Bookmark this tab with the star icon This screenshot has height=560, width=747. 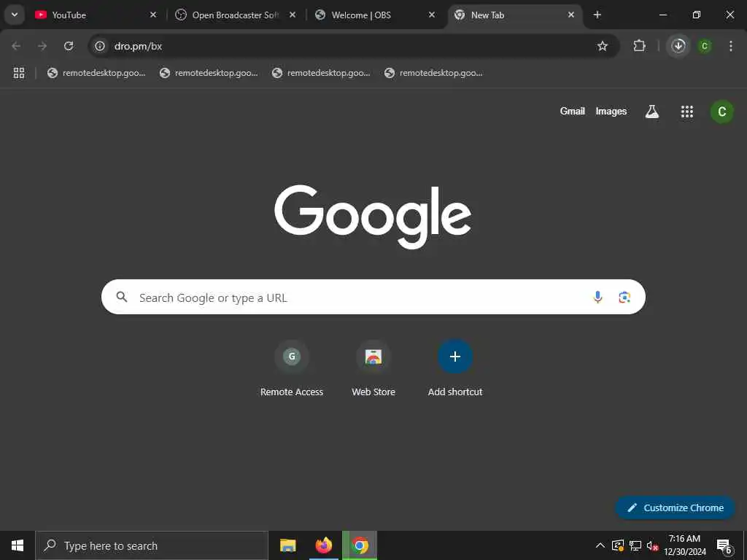pos(602,46)
